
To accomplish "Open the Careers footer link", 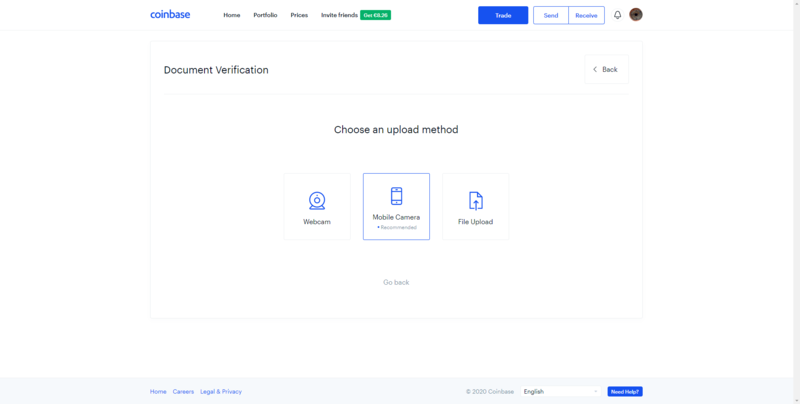I will 183,392.
